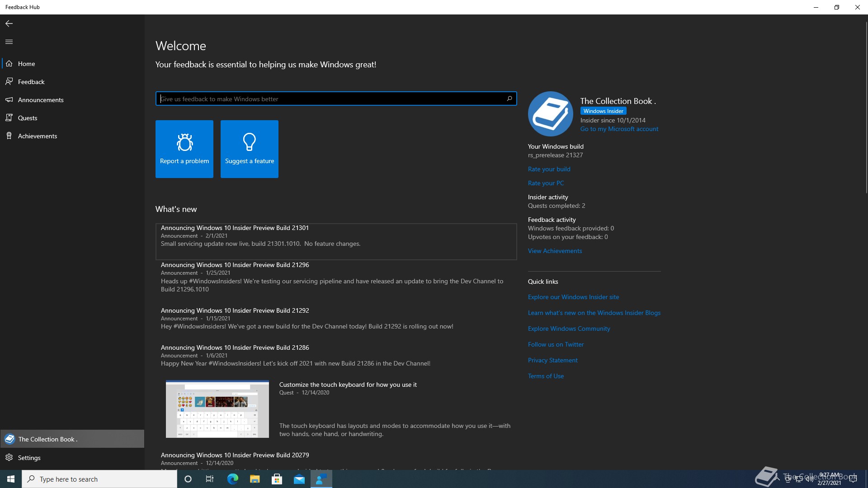Click the magnifier search icon in feedback box

coord(509,99)
